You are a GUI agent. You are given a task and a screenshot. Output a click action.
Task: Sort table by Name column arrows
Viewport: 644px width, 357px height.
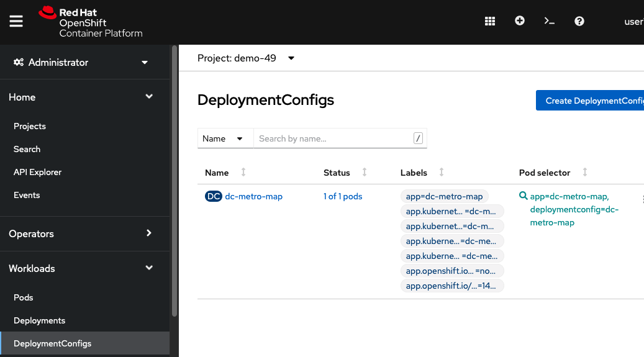pyautogui.click(x=243, y=172)
